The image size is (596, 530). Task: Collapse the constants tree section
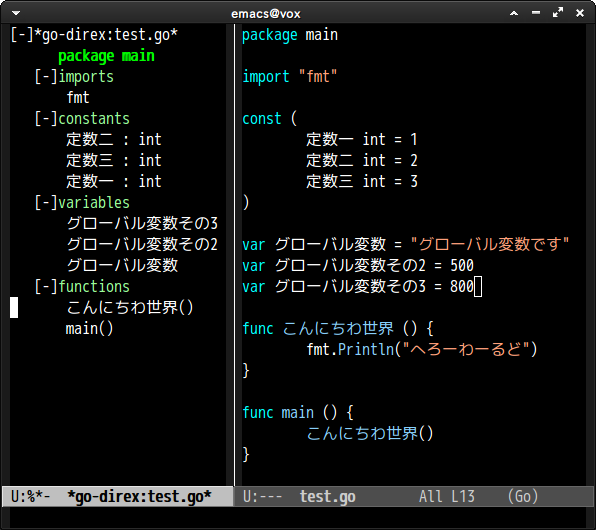(x=46, y=119)
